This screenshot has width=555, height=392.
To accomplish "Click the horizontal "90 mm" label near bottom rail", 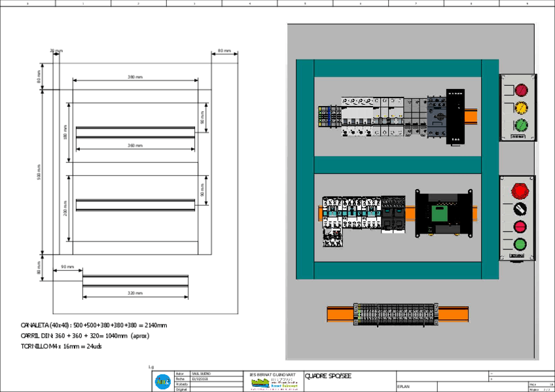I will point(67,266).
